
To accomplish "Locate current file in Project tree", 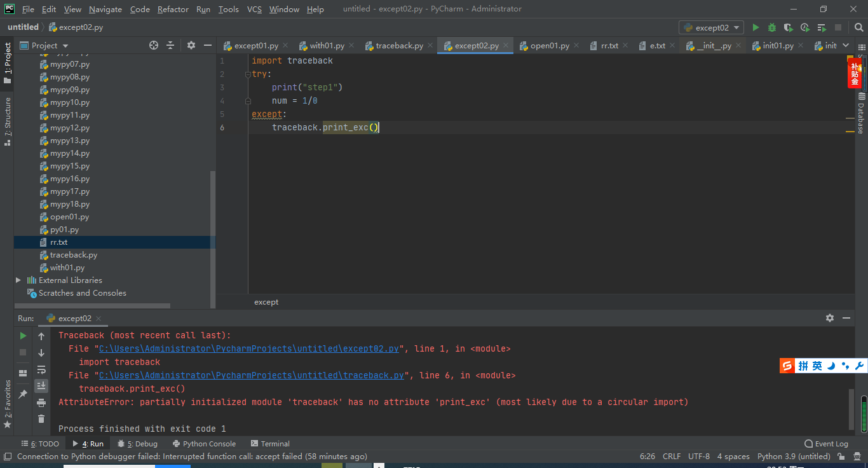I will pyautogui.click(x=153, y=45).
